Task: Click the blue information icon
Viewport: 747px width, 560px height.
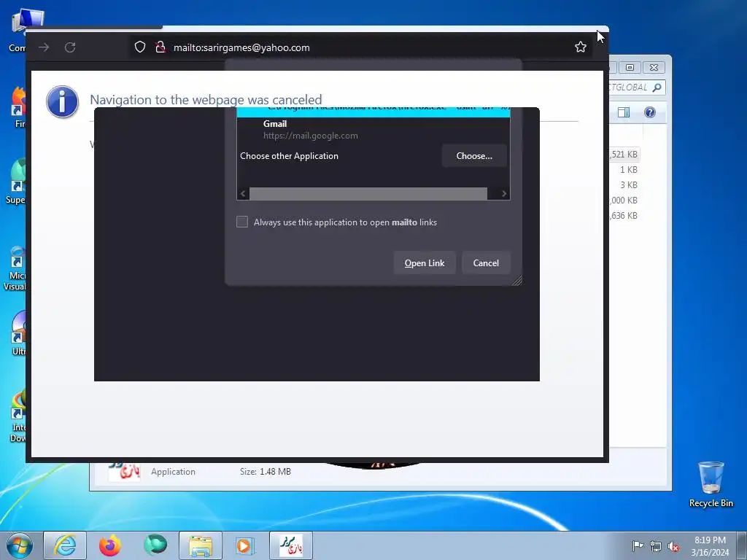Action: (62, 102)
